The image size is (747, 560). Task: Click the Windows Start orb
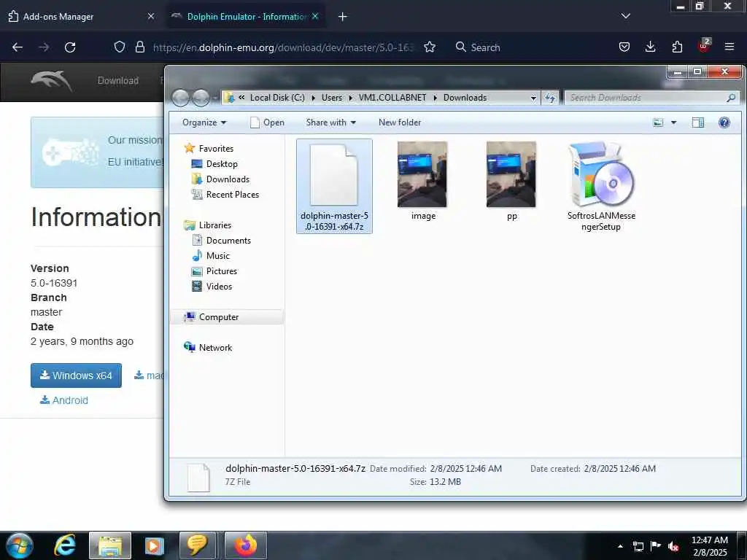pyautogui.click(x=20, y=545)
